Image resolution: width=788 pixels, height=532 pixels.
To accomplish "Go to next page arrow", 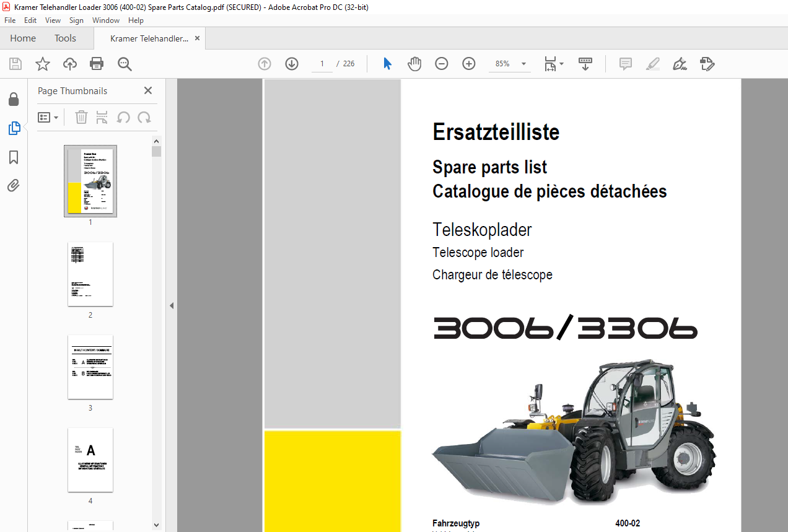I will 292,64.
